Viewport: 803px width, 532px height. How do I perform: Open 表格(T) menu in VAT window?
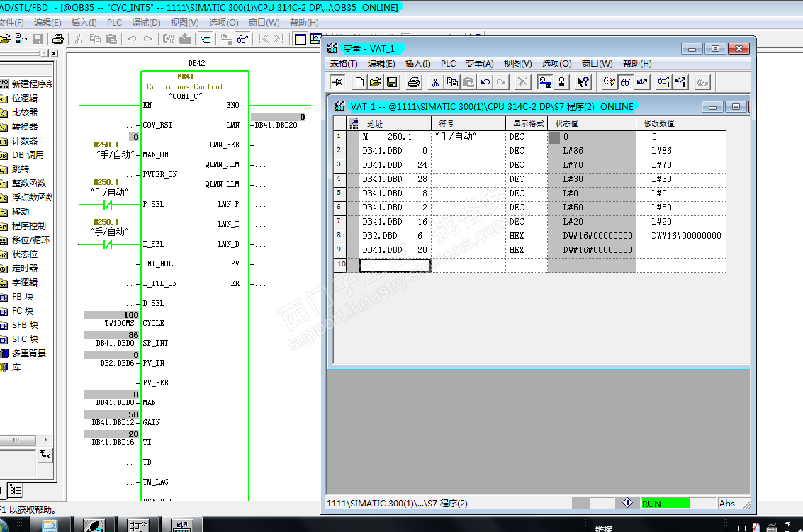[344, 64]
